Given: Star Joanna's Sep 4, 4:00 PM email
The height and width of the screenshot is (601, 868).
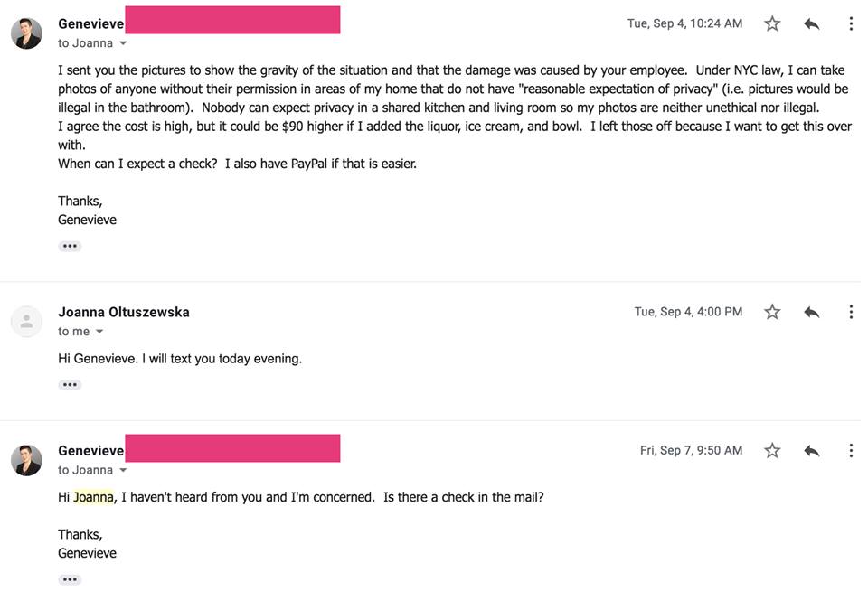Looking at the screenshot, I should [772, 312].
